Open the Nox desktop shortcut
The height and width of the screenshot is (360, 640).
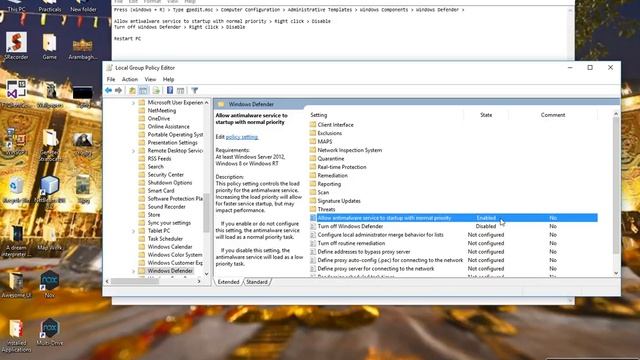pos(49,284)
